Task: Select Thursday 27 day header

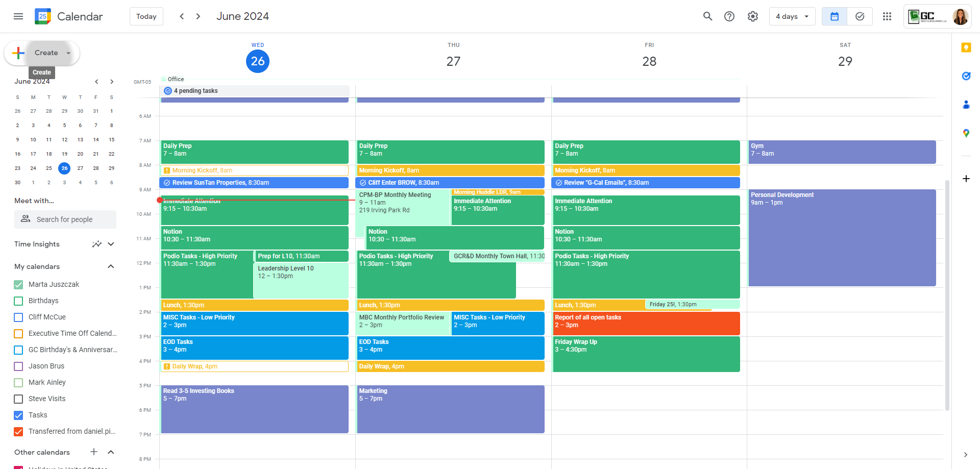Action: (453, 61)
